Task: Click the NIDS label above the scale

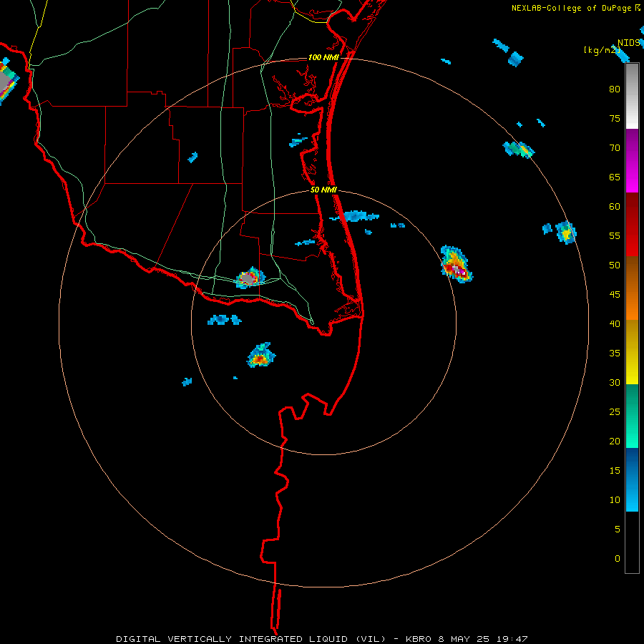Action: click(628, 43)
